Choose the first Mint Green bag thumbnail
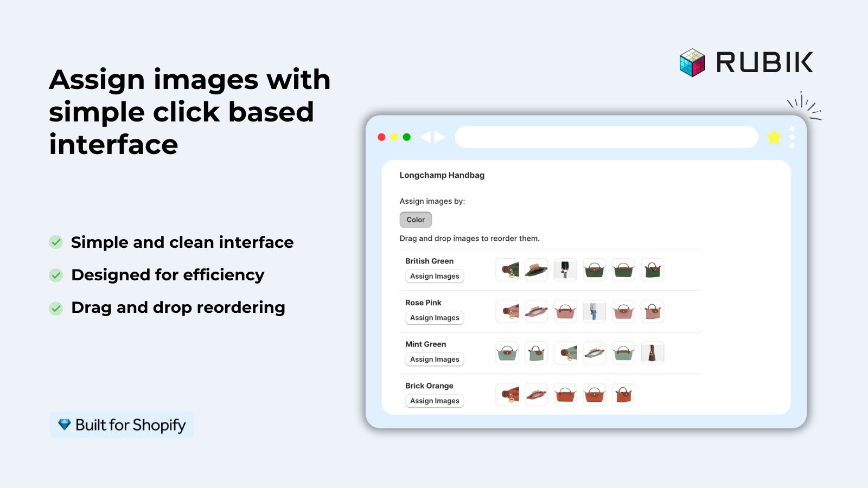Screen dimensions: 868x488 [x=507, y=353]
